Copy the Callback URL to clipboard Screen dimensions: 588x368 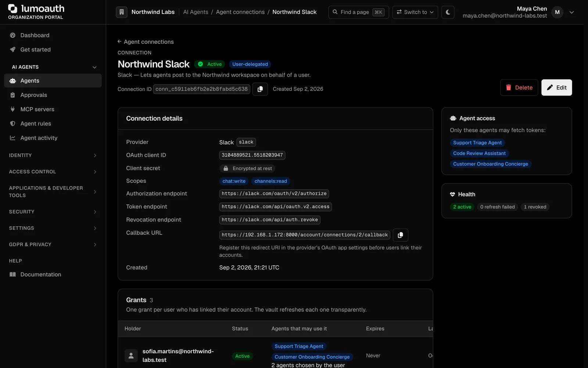coord(401,235)
